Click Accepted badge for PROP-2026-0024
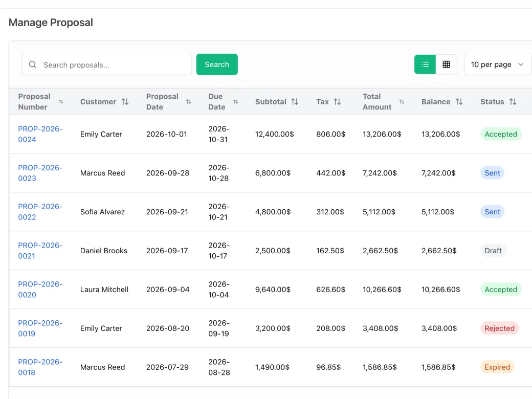Screen dimensions: 532x399 501,134
